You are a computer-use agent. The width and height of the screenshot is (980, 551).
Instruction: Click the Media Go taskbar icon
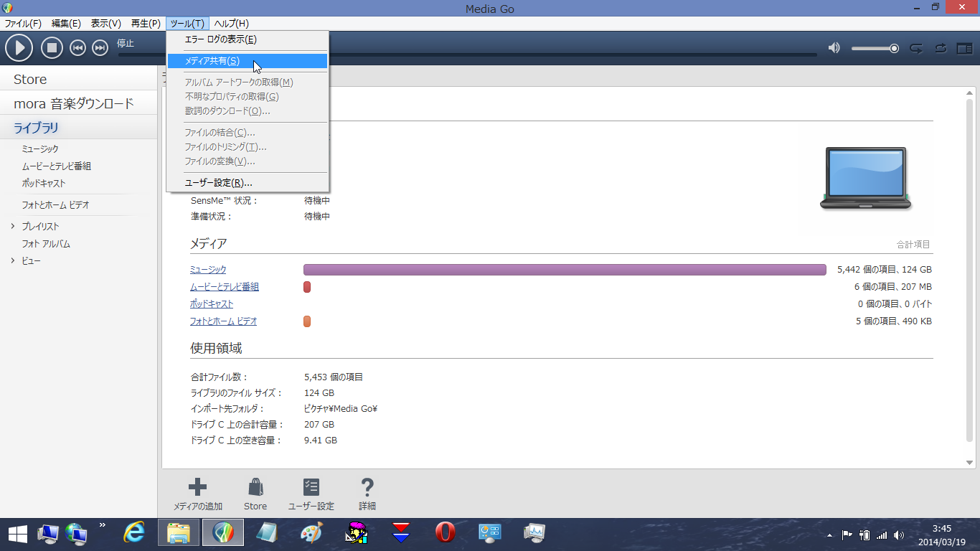click(223, 533)
